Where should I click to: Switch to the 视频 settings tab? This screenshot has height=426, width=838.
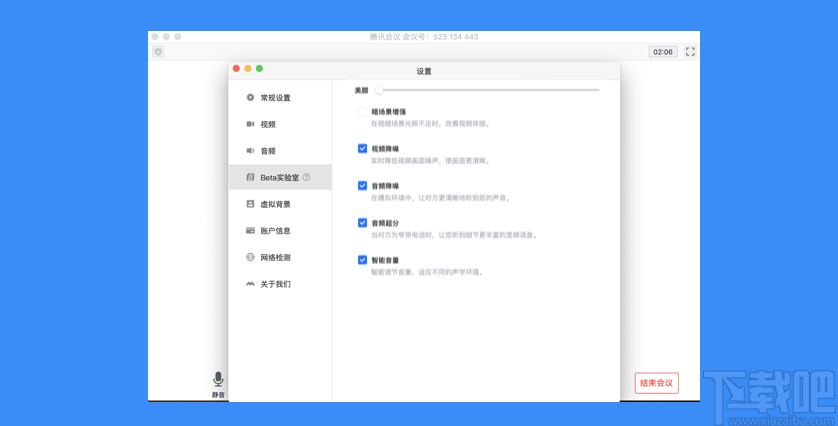point(280,124)
